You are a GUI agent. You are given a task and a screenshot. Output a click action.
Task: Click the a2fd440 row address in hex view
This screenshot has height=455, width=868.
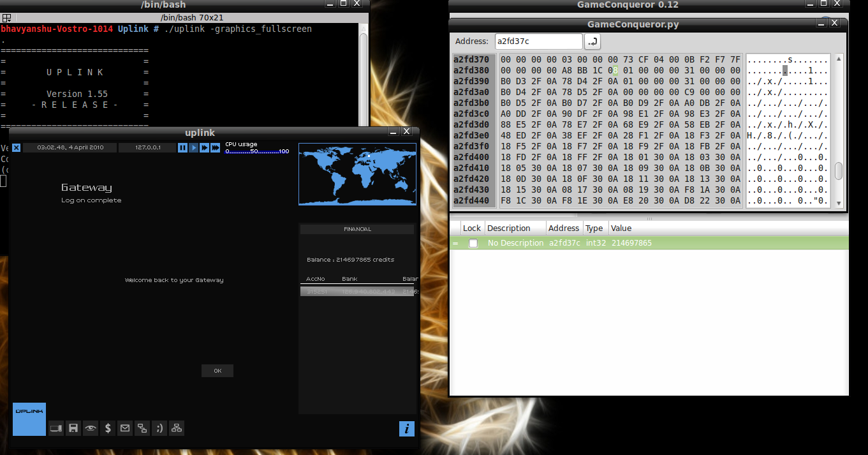(471, 200)
